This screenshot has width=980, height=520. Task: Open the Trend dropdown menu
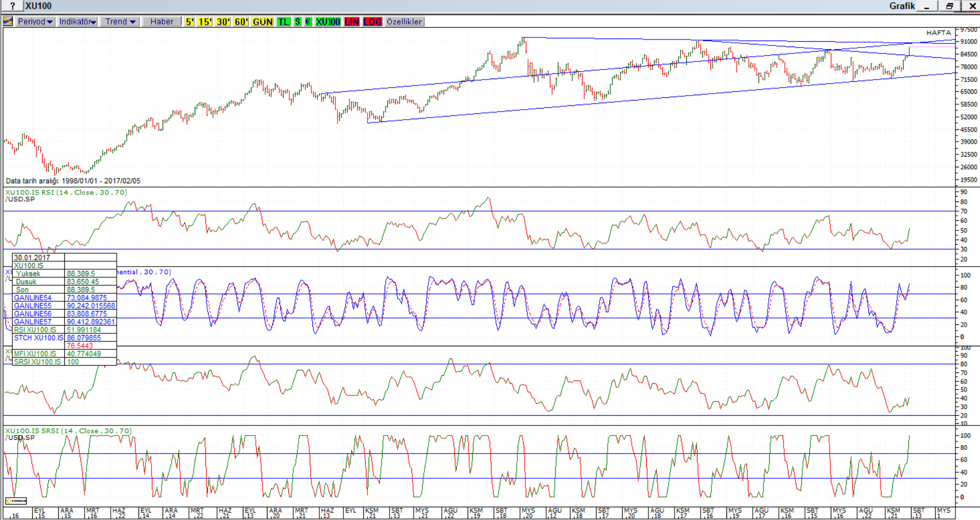click(120, 22)
